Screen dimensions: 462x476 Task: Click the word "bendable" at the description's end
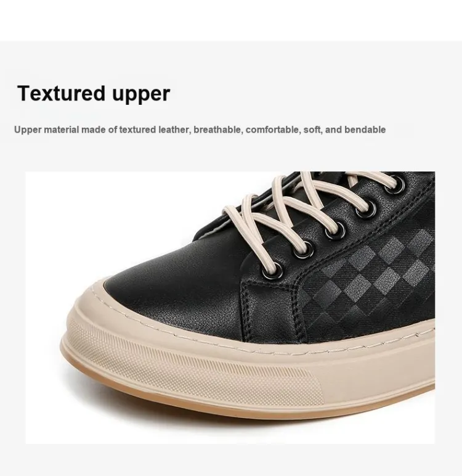pyautogui.click(x=365, y=129)
